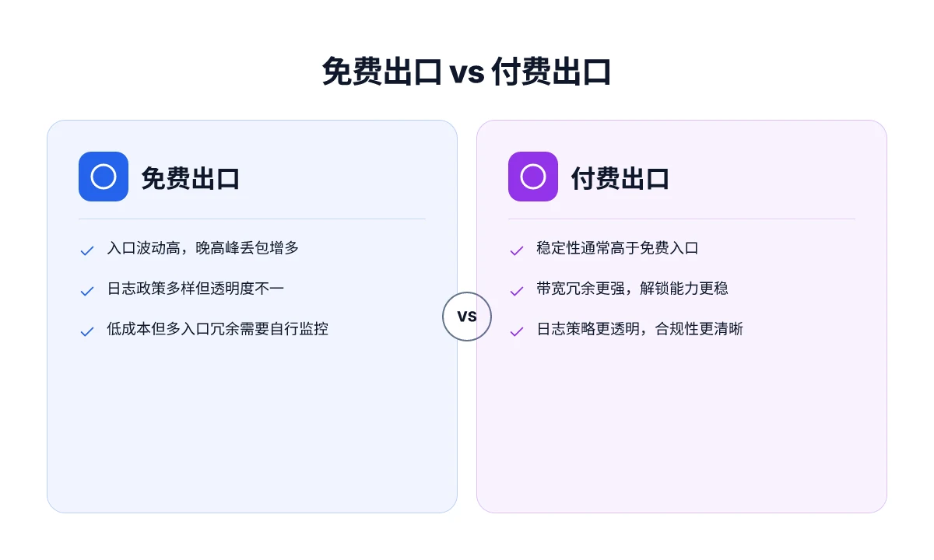Click the text 稳定性通常高于免费入口
This screenshot has width=934, height=560.
617,248
